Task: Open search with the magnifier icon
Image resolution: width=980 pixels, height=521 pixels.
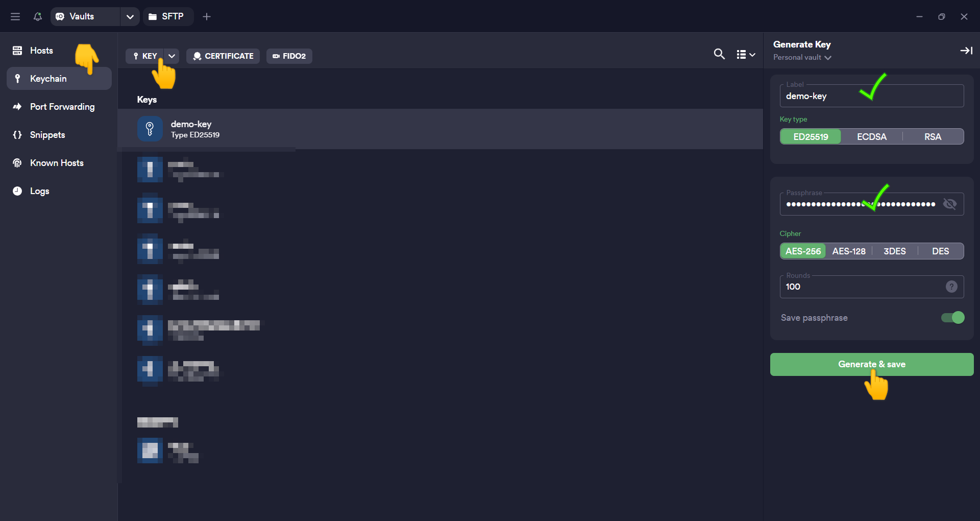Action: [719, 54]
